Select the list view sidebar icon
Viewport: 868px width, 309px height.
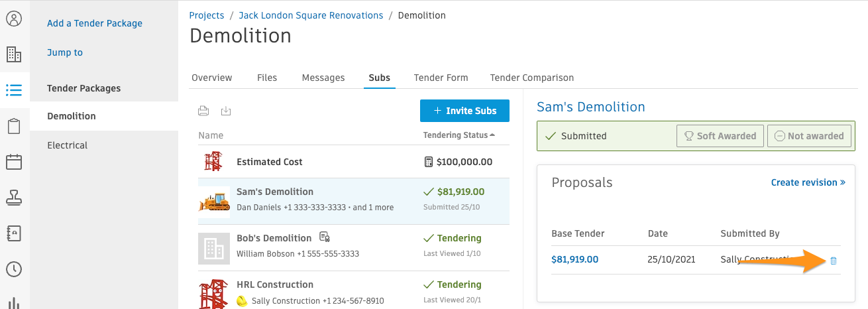[x=14, y=90]
